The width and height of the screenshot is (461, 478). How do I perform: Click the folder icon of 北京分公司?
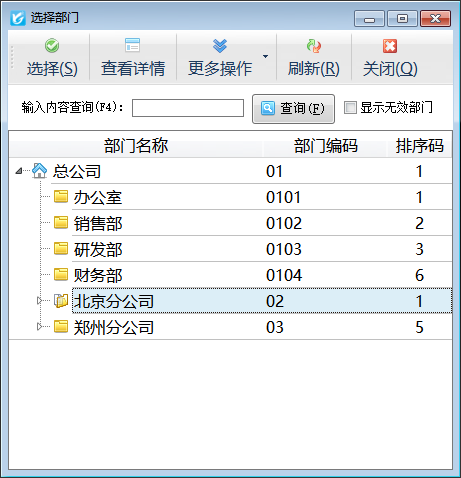pos(61,301)
